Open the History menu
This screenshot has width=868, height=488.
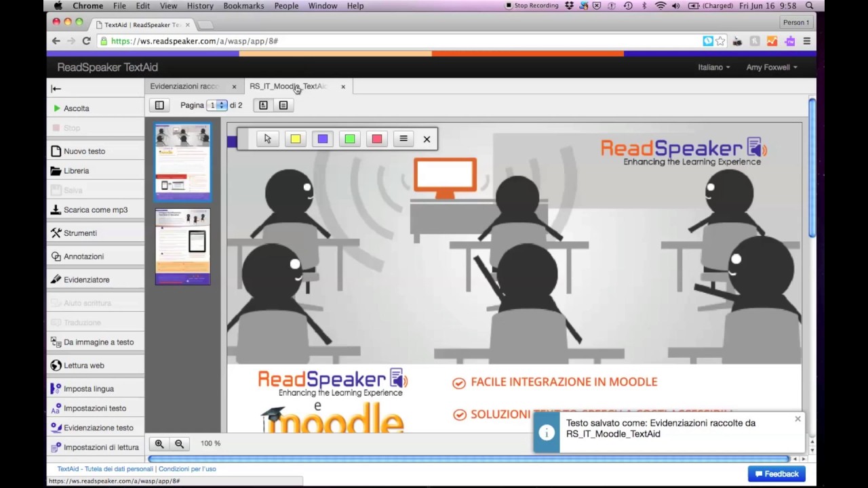(200, 5)
